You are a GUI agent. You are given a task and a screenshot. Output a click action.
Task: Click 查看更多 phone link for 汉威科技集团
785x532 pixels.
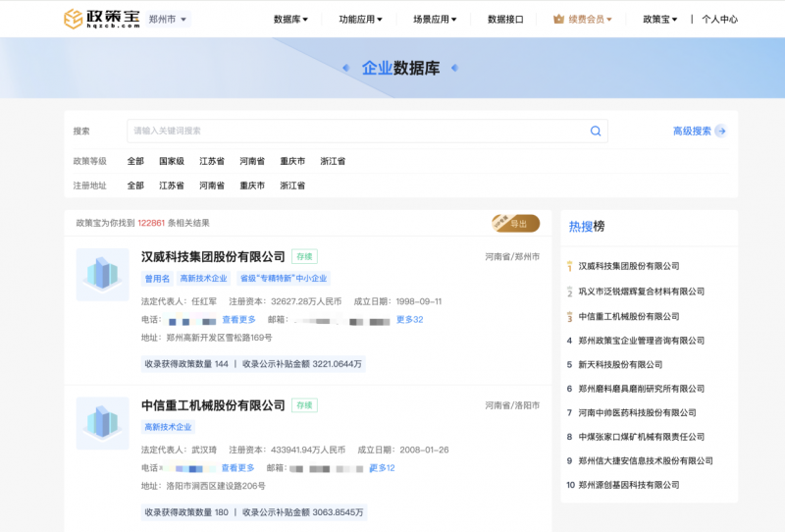pos(238,320)
